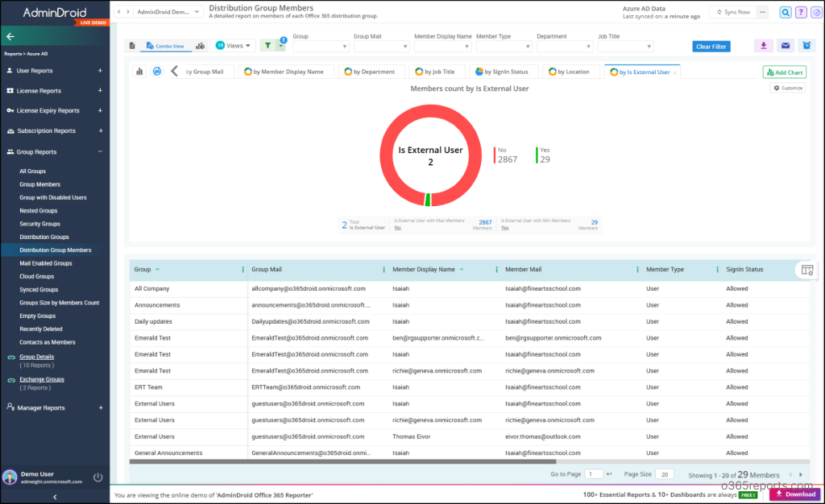Viewport: 825px width, 504px height.
Task: Click the Customize chart button
Action: 788,88
